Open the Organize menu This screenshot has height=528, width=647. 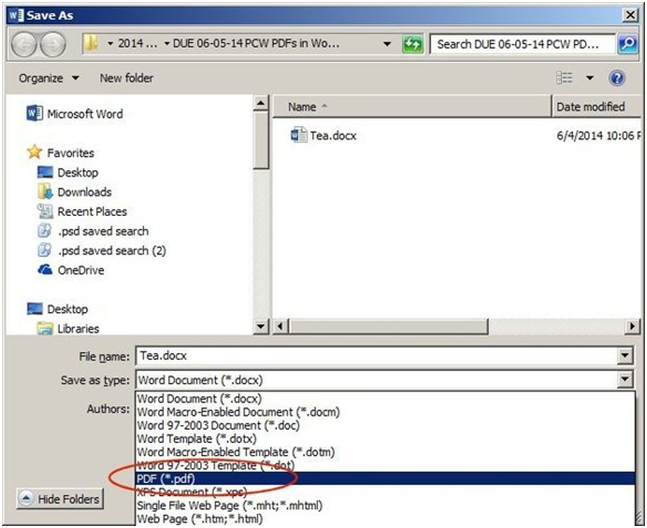click(49, 78)
